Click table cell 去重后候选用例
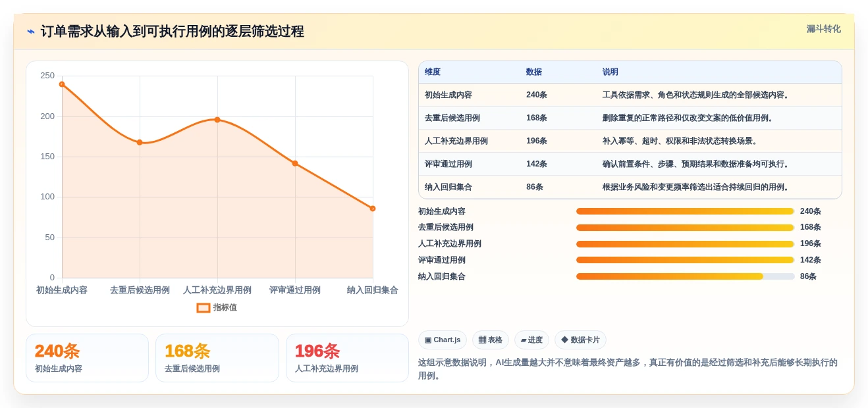The width and height of the screenshot is (868, 408). pos(452,118)
